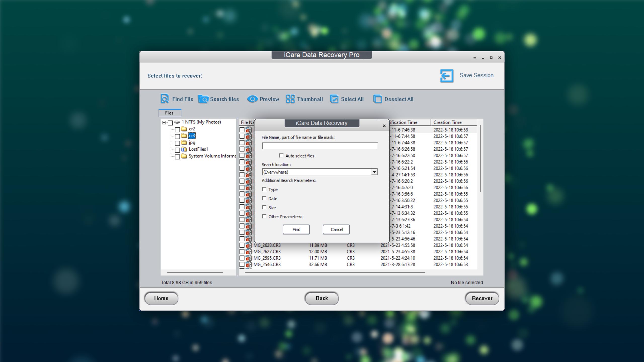
Task: Click the Save Session arrow icon
Action: 447,76
